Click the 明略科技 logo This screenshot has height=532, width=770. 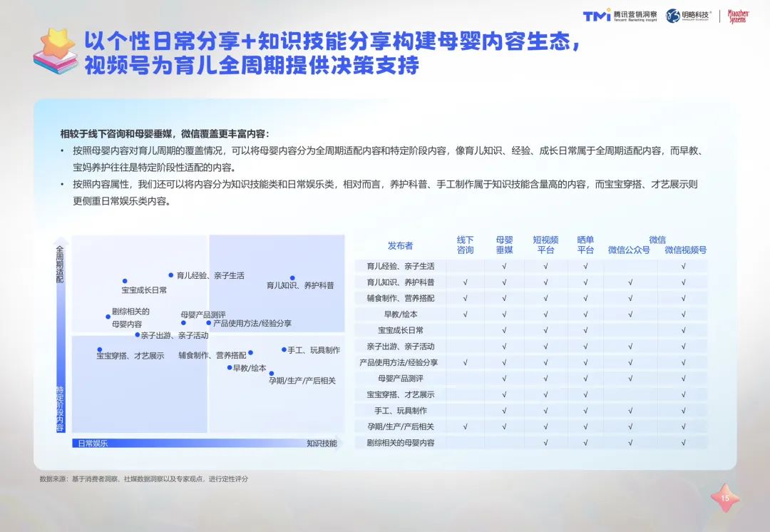coord(688,16)
